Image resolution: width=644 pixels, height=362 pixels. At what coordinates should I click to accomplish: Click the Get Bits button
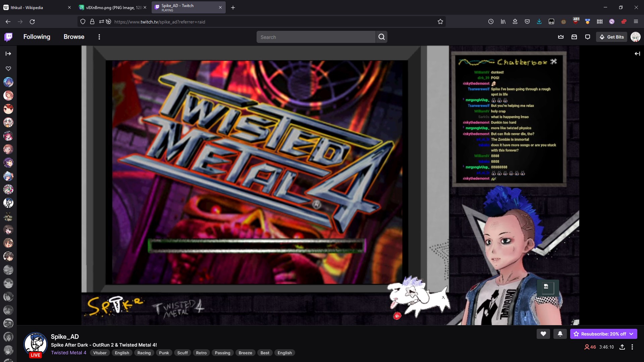(612, 37)
